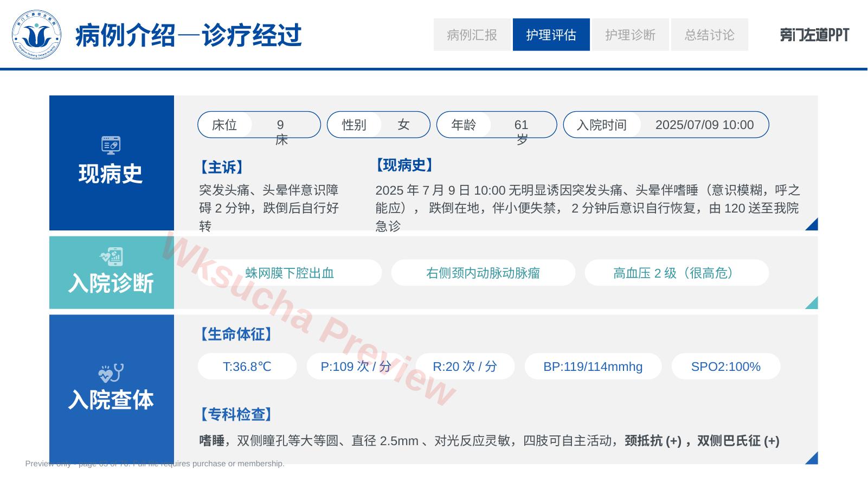Click the 入院诊断 section label

[x=111, y=283]
